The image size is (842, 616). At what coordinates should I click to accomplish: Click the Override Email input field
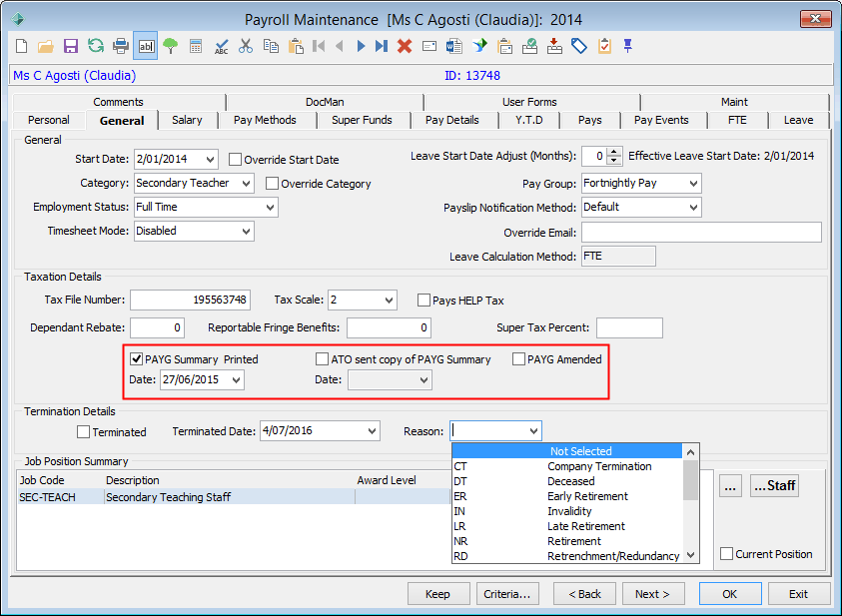click(x=701, y=232)
